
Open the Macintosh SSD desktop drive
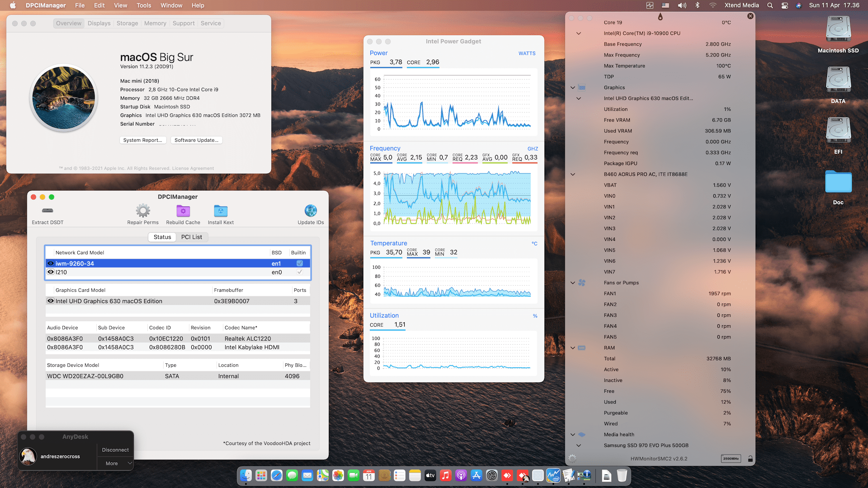[x=838, y=30]
